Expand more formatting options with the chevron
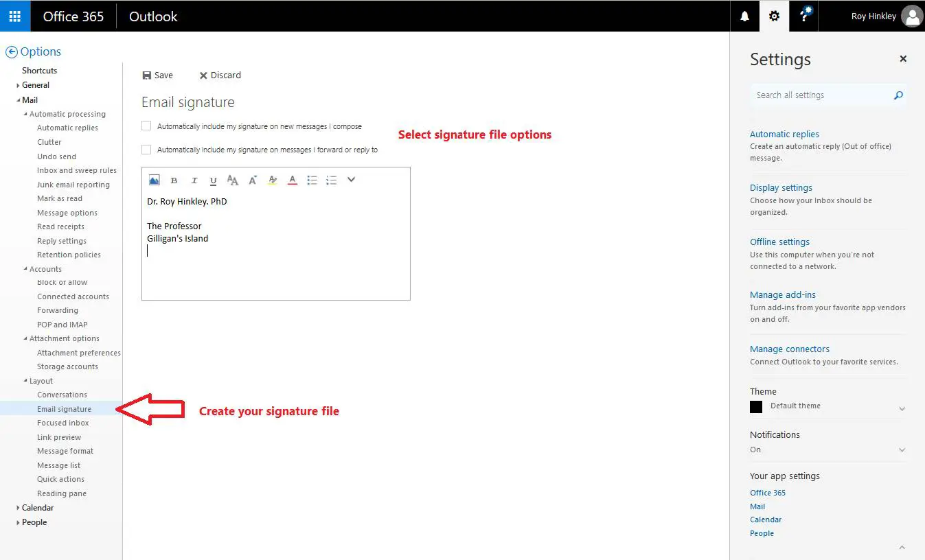The height and width of the screenshot is (560, 925). tap(351, 179)
